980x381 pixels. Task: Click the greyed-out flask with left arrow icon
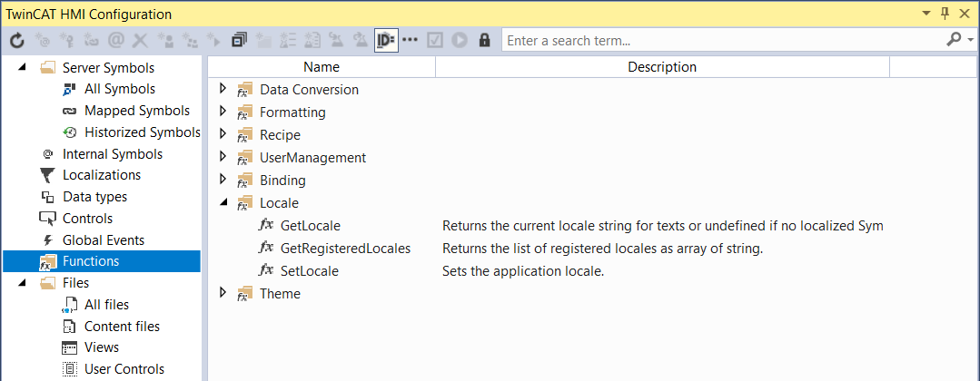click(x=337, y=41)
